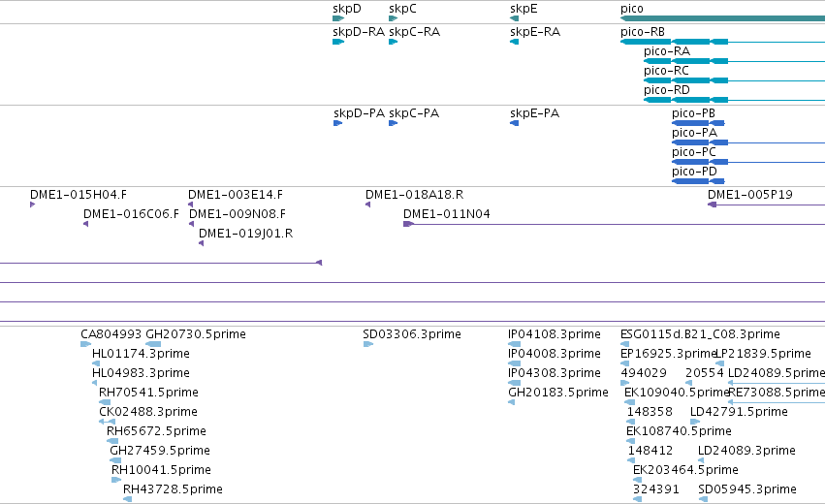
Task: Select the DME1-015H04.F clone end
Action: 33,205
